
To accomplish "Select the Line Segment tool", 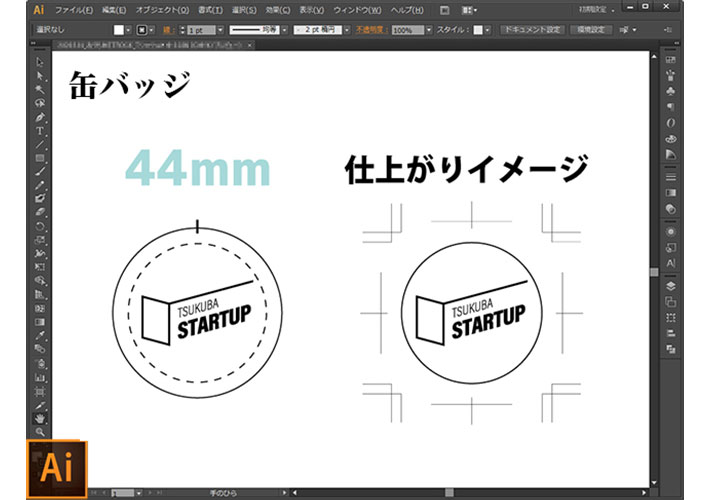I will pos(40,144).
